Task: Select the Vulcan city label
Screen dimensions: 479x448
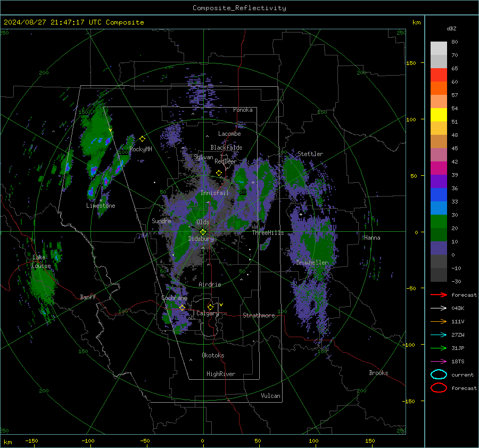Action: pos(270,396)
